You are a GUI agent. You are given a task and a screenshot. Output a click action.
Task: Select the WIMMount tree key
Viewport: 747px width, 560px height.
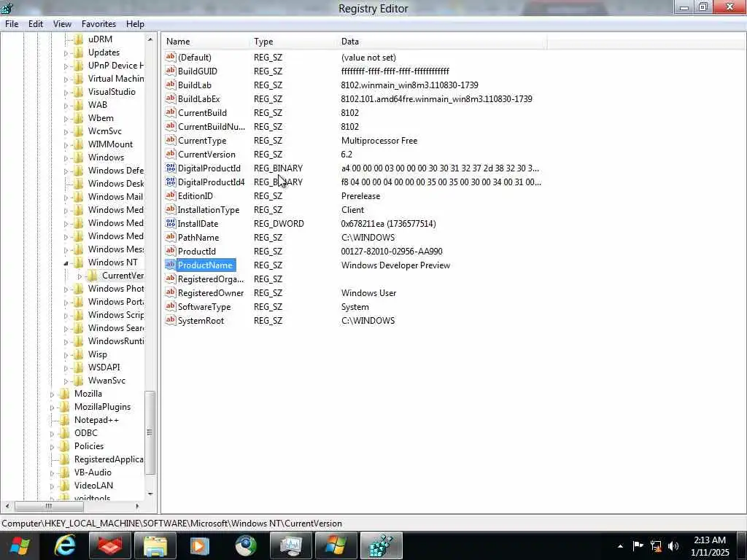[x=110, y=144]
